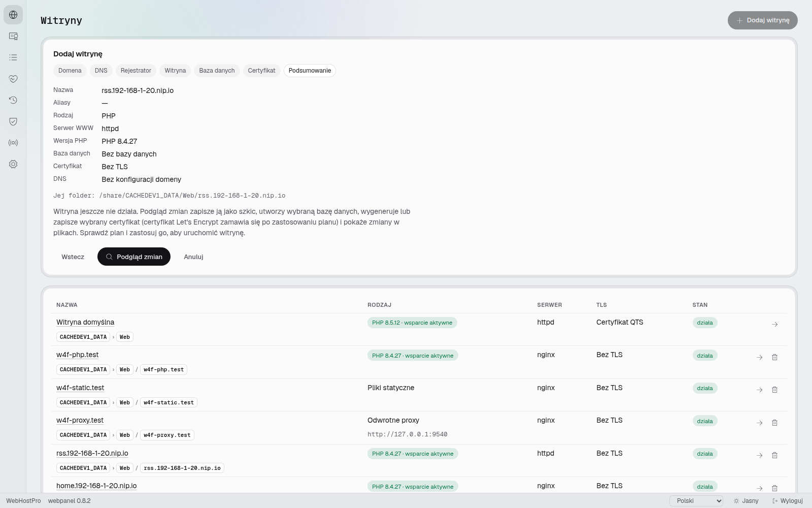This screenshot has width=812, height=508.
Task: Go to the DNS step tab
Action: pos(101,71)
